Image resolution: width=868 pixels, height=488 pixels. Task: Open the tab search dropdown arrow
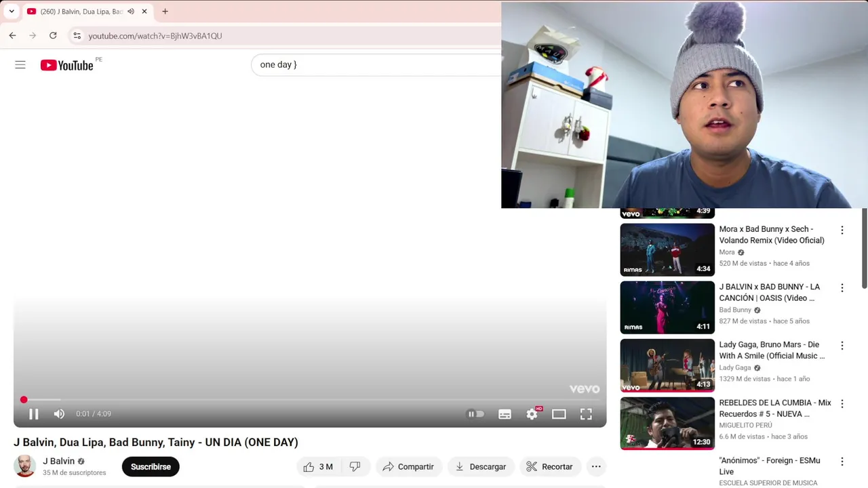(x=12, y=12)
